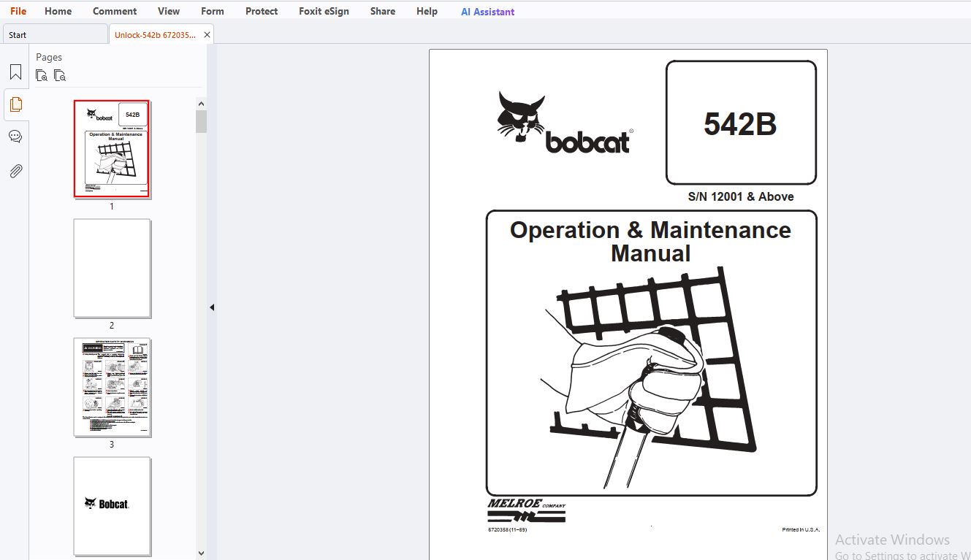
Task: Toggle the Pages thumbnail panel icon
Action: tap(15, 104)
